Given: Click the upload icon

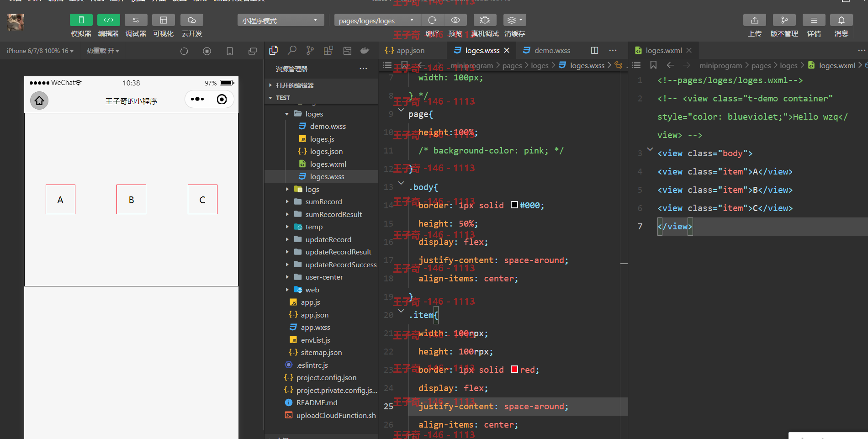Looking at the screenshot, I should coord(755,20).
